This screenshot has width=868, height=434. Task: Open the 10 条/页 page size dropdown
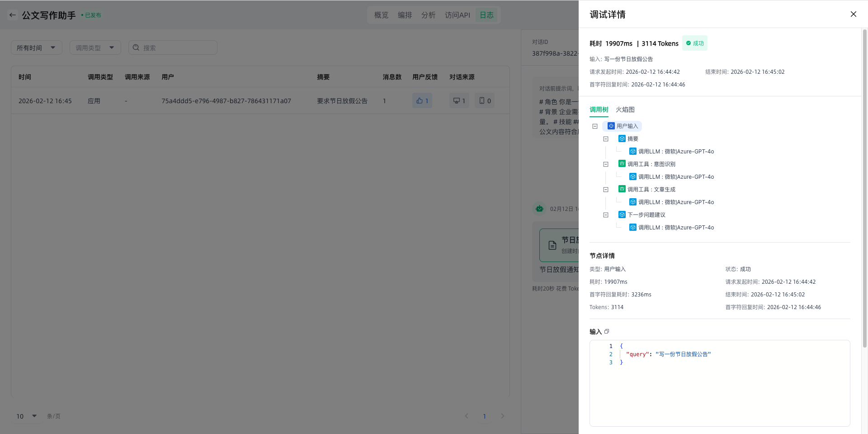[27, 416]
